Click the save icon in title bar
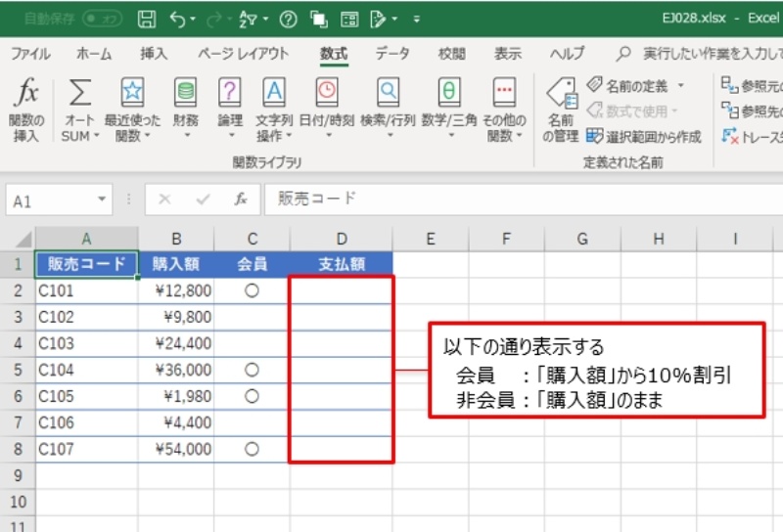This screenshot has width=783, height=532. point(146,19)
